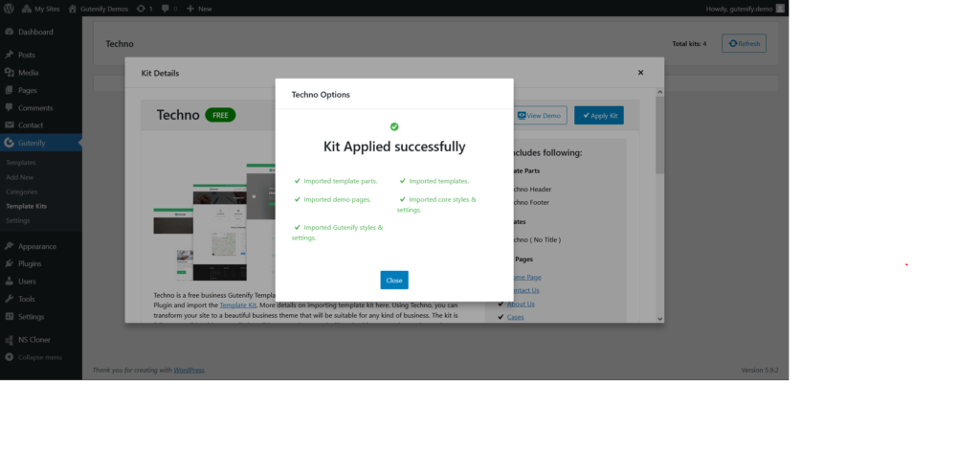Refresh the template kits list
Image resolution: width=980 pixels, height=475 pixels.
744,44
